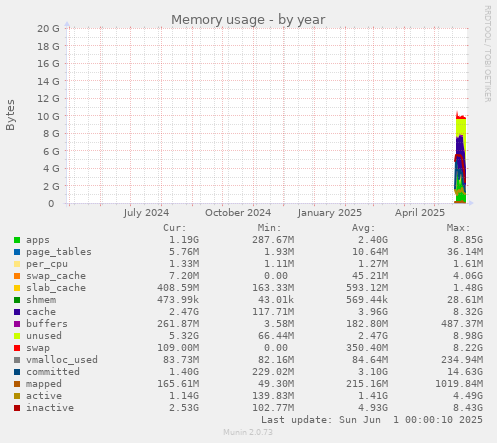Click the swap max value 8.22G
The width and height of the screenshot is (497, 443).
coord(468,348)
